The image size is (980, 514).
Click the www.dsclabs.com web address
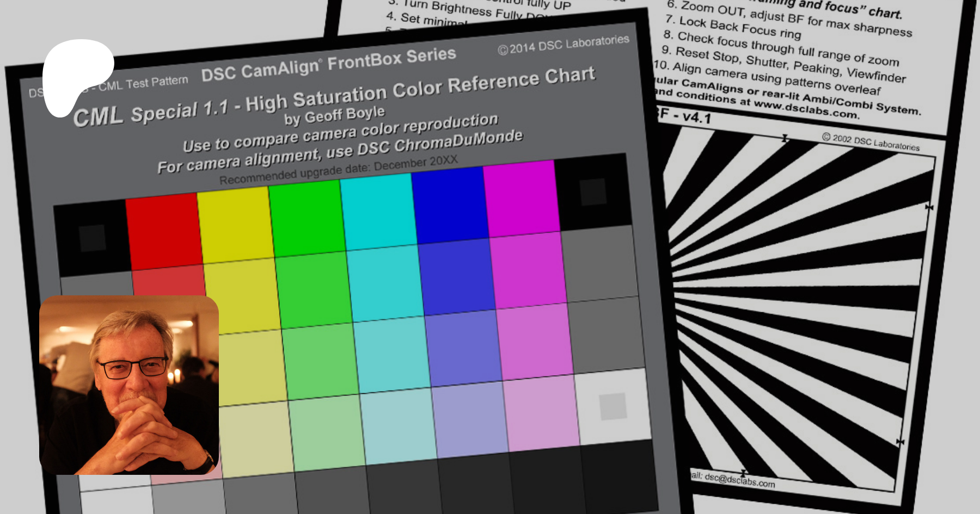(806, 109)
